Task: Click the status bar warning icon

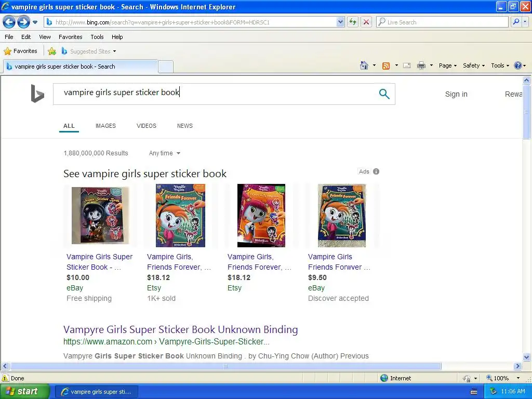Action: coord(5,378)
